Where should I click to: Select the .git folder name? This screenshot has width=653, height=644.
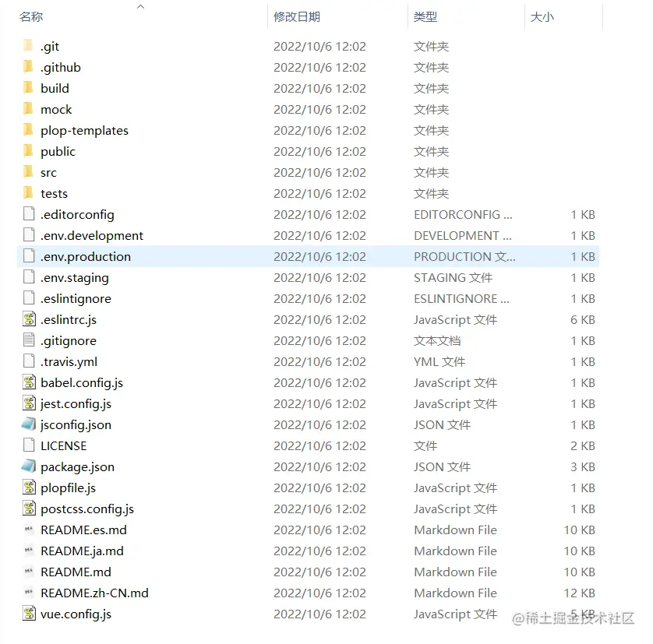(50, 46)
